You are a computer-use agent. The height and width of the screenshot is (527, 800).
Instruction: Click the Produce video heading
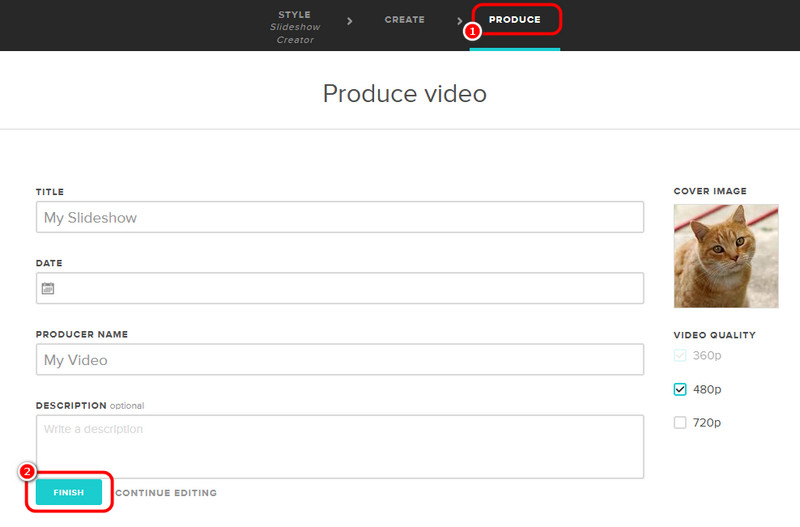tap(405, 94)
